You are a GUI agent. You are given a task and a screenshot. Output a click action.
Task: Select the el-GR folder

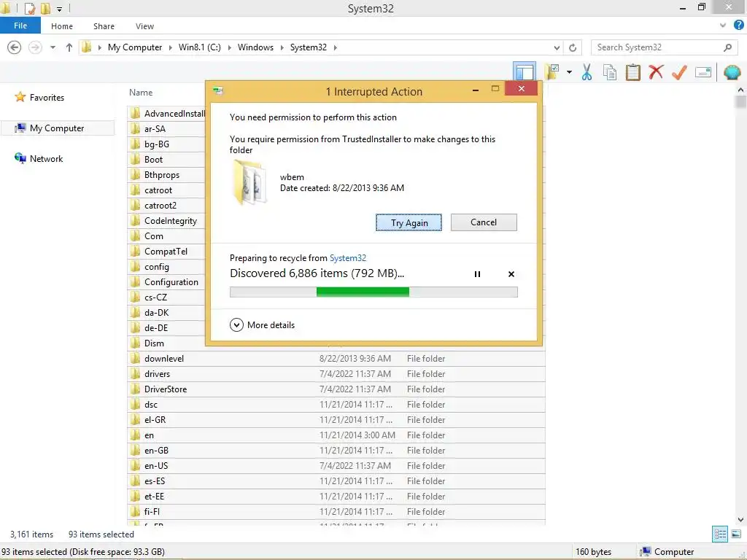(336, 419)
